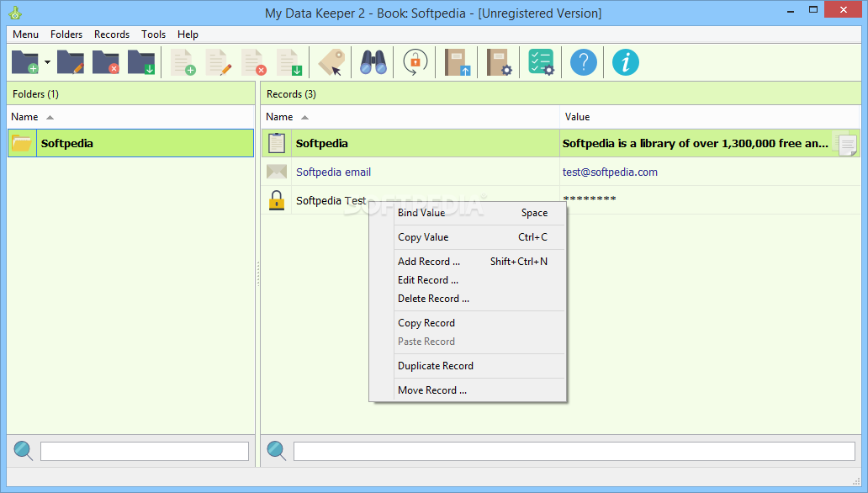Choose Delete Record from context menu
Screen dimensions: 868x493
coord(468,299)
